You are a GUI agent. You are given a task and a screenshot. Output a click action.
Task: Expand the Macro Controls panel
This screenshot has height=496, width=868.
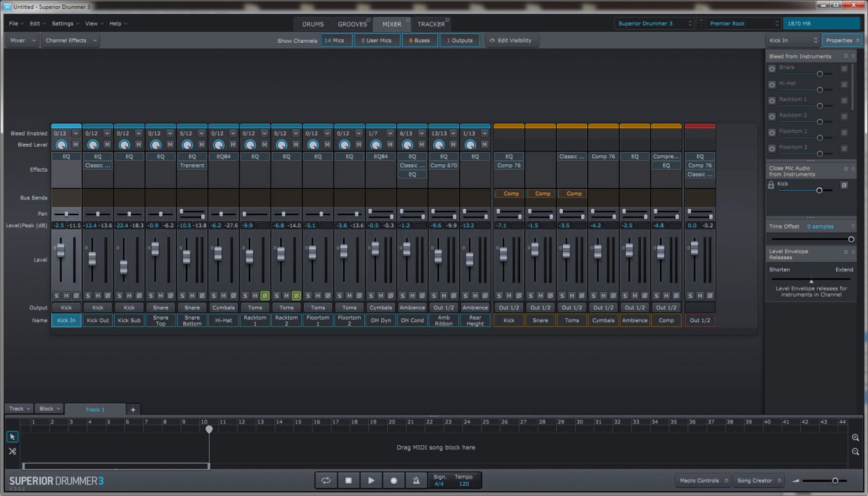pyautogui.click(x=703, y=480)
